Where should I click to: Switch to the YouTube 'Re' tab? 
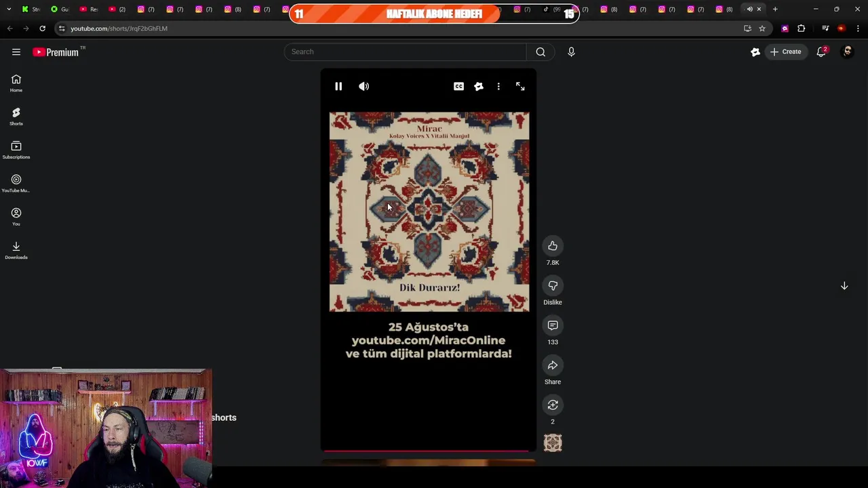tap(89, 9)
